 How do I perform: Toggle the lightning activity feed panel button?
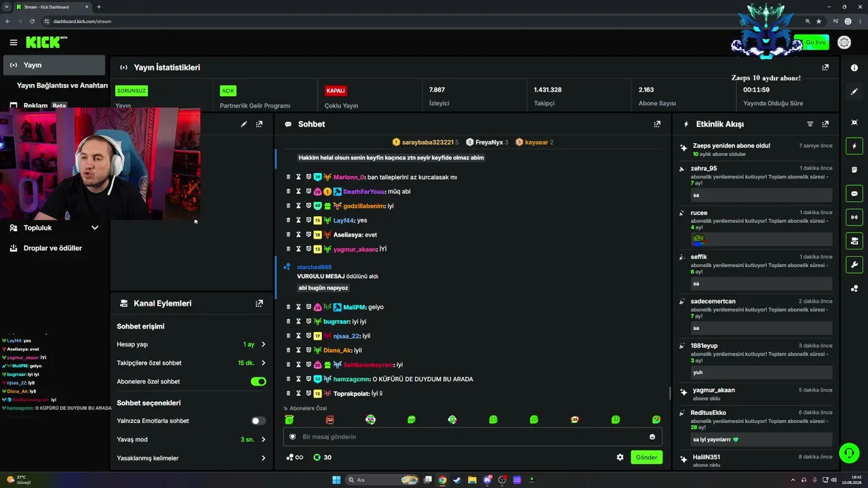[854, 146]
